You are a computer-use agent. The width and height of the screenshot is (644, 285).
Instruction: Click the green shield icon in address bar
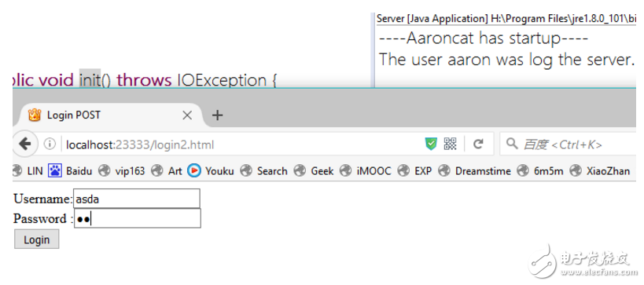[431, 144]
